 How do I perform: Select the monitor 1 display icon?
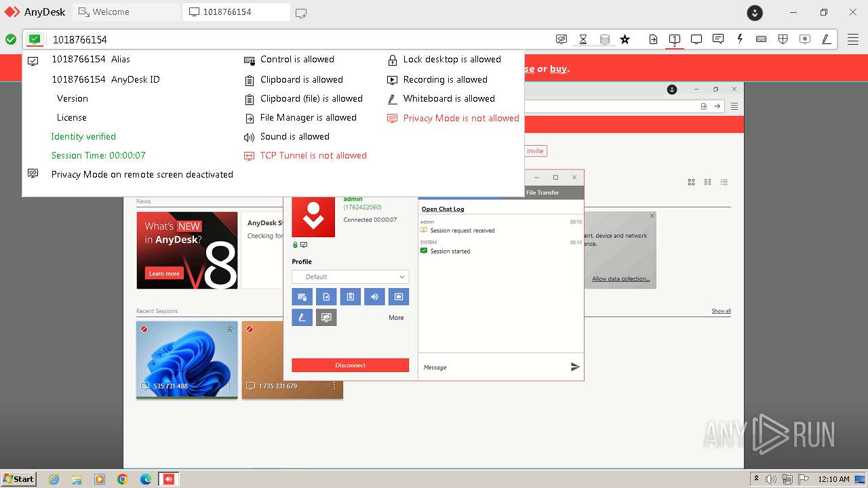(x=675, y=39)
